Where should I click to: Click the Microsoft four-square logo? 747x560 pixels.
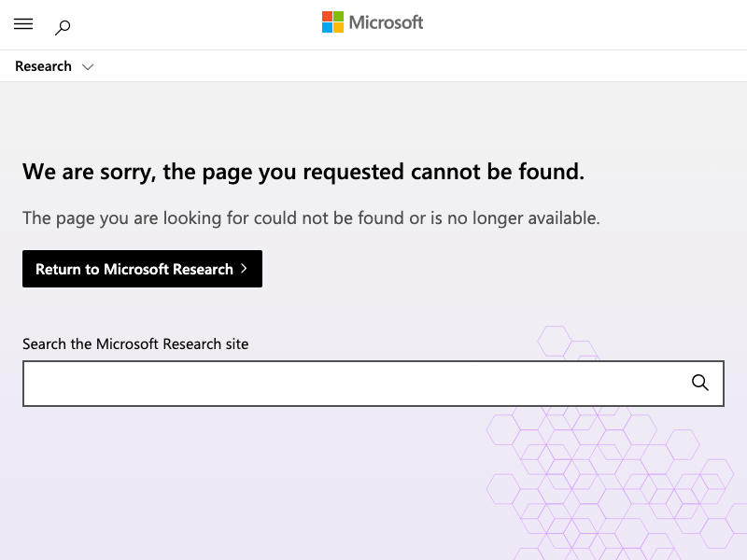click(x=333, y=22)
